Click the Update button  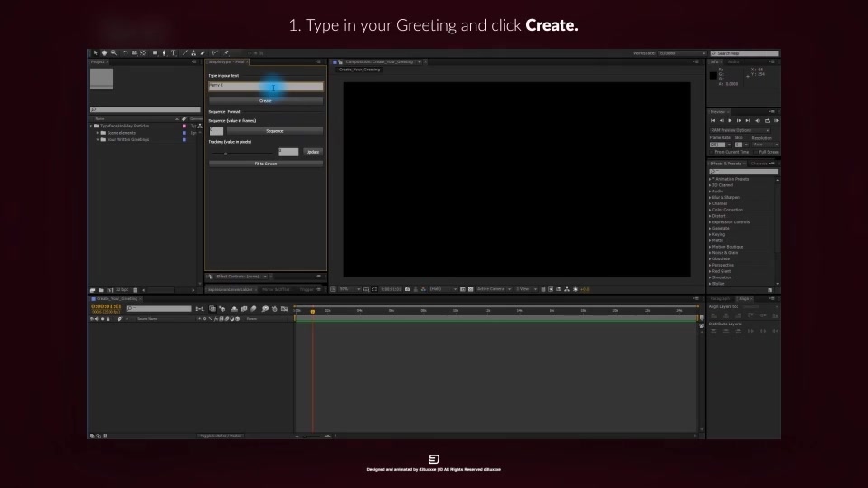[x=313, y=152]
